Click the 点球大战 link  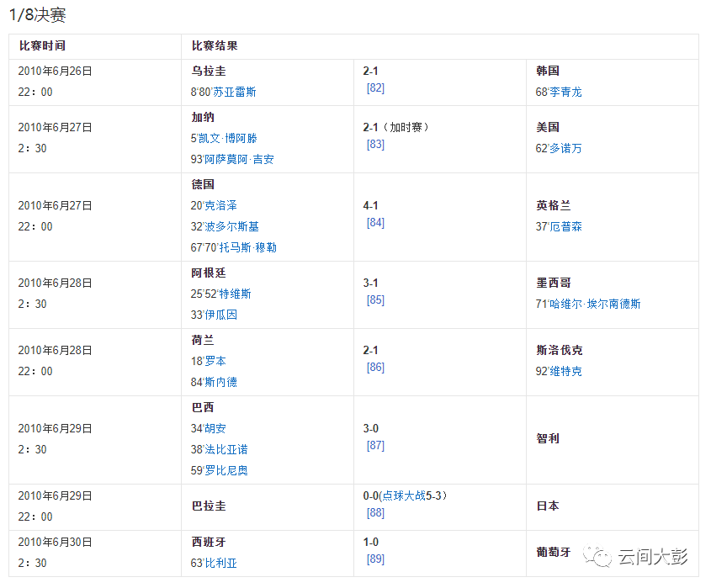[404, 495]
